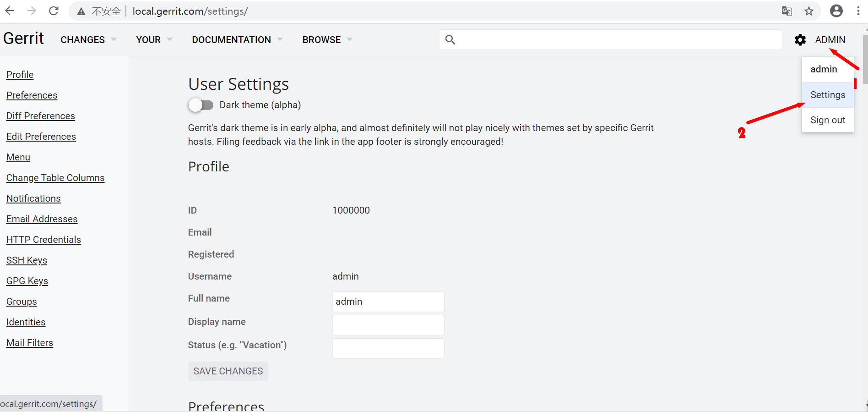This screenshot has width=868, height=412.
Task: Click the Gerrit logo title
Action: (x=23, y=38)
